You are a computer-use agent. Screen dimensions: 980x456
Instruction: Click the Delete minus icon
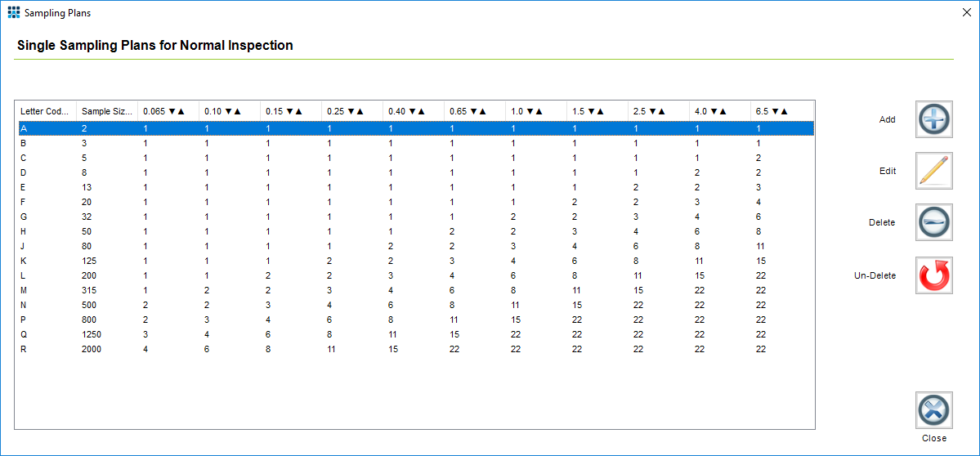pyautogui.click(x=933, y=222)
